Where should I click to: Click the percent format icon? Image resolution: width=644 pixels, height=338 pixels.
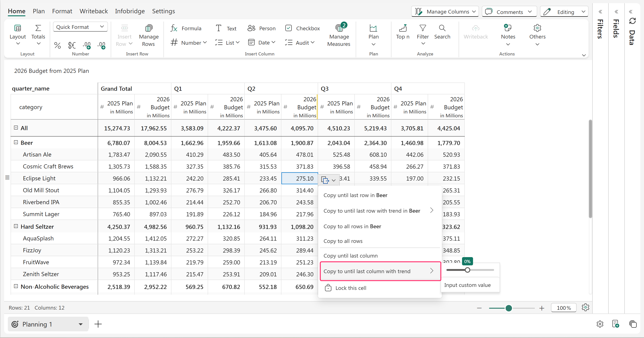click(x=57, y=46)
